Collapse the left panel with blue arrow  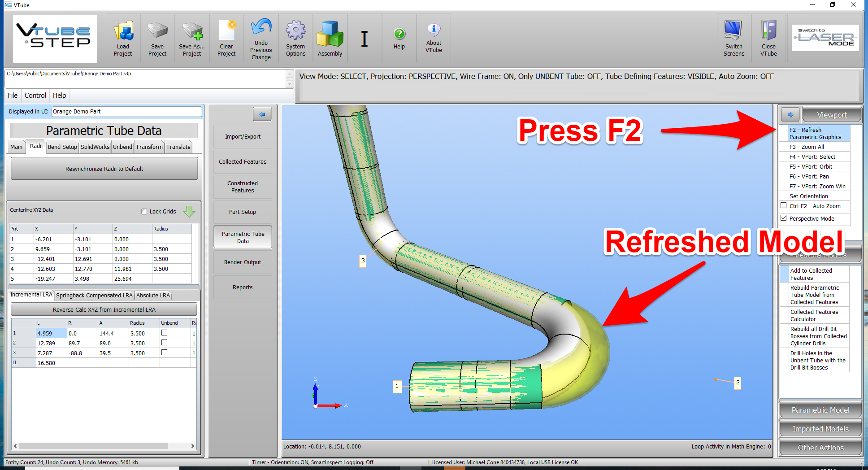pyautogui.click(x=262, y=114)
